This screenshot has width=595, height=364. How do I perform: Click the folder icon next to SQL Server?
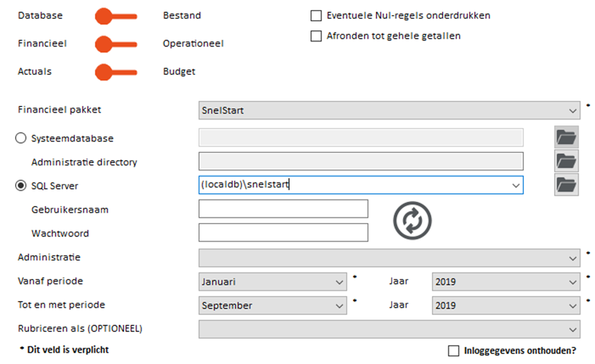566,185
